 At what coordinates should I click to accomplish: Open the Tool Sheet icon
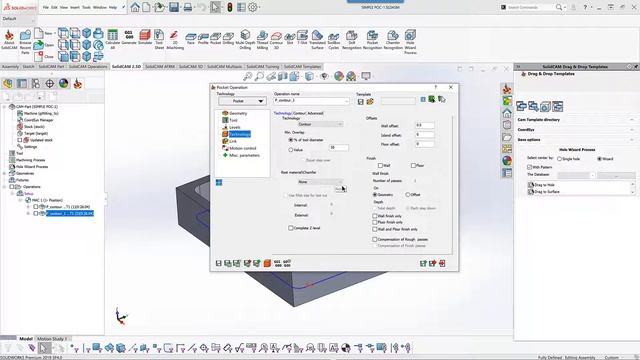(159, 39)
